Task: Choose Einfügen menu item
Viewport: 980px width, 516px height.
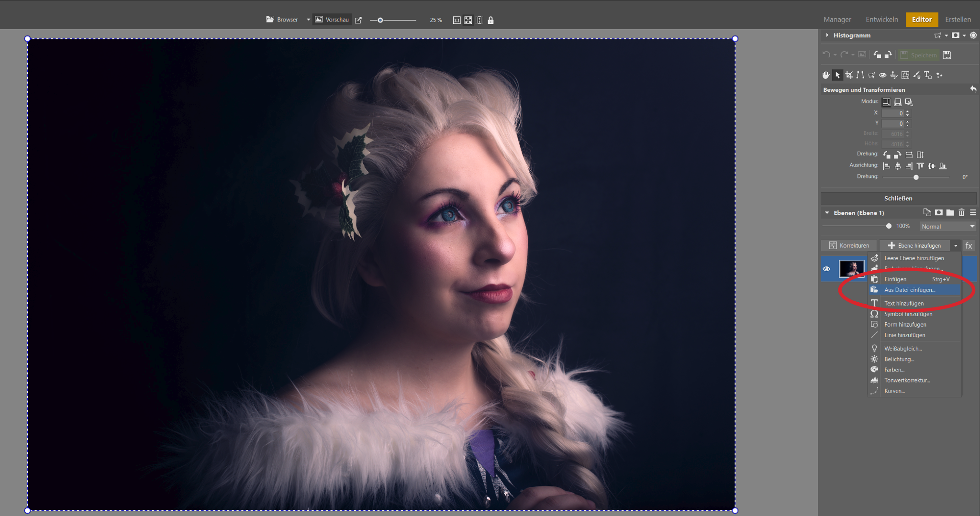Action: 915,279
